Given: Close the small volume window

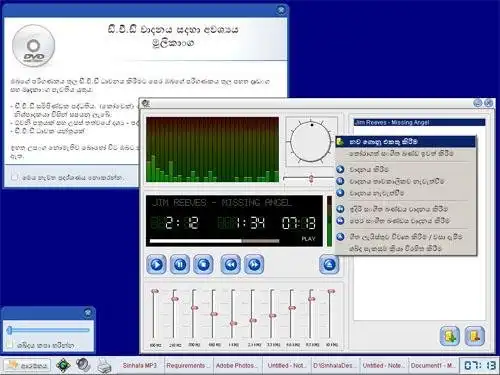Looking at the screenshot, I should (x=88, y=313).
